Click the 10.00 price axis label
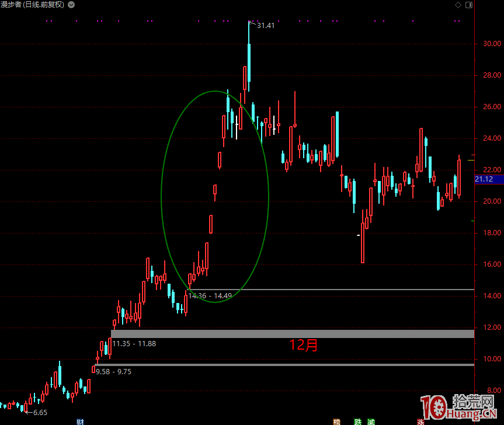The height and width of the screenshot is (425, 504). pos(492,359)
